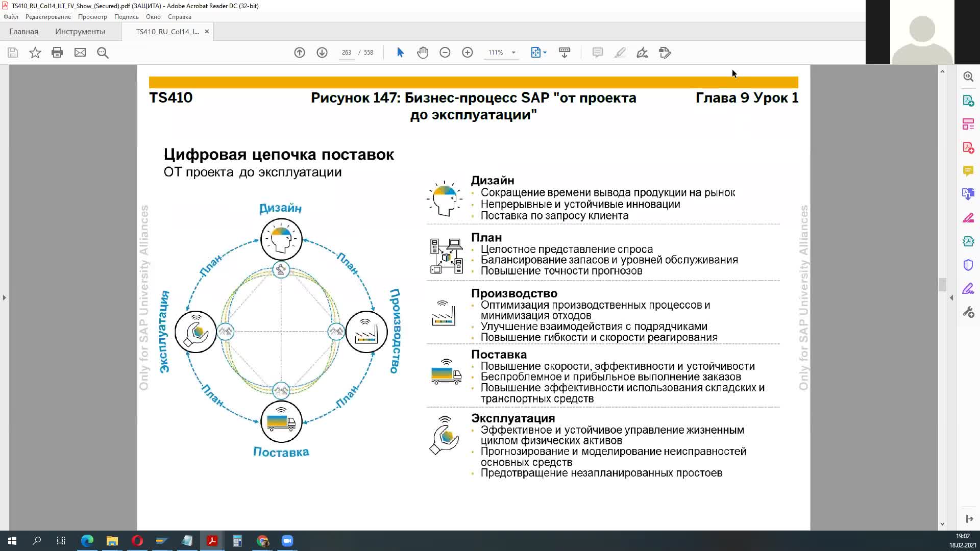Click the scrolling mode icon
The width and height of the screenshot is (980, 551).
click(x=565, y=53)
